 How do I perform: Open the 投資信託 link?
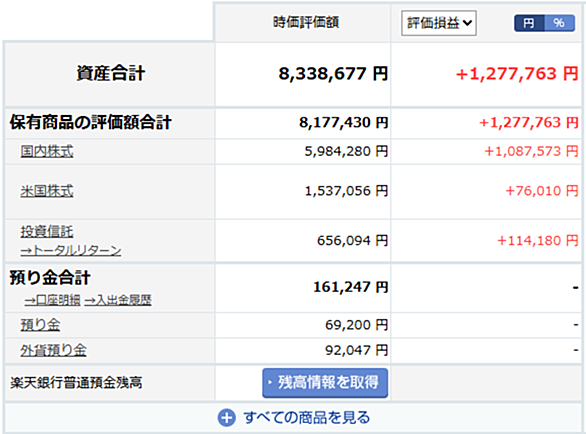click(x=47, y=231)
